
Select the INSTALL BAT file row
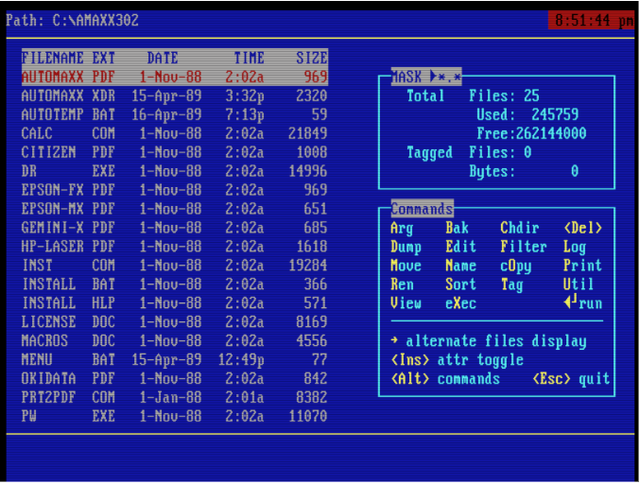pyautogui.click(x=175, y=284)
